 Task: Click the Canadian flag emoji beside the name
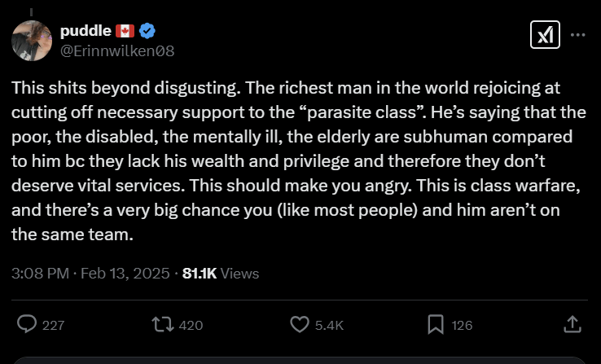click(x=125, y=31)
